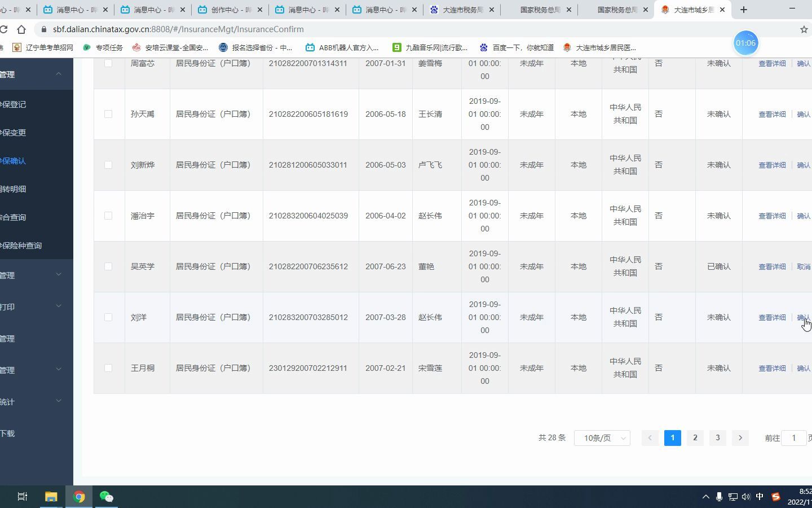Screen dimensions: 812x508
Task: Open 百度一下 bookmark
Action: click(517, 48)
